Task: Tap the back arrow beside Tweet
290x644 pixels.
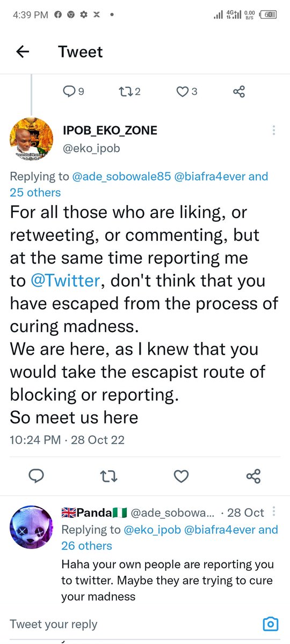Action: [22, 52]
